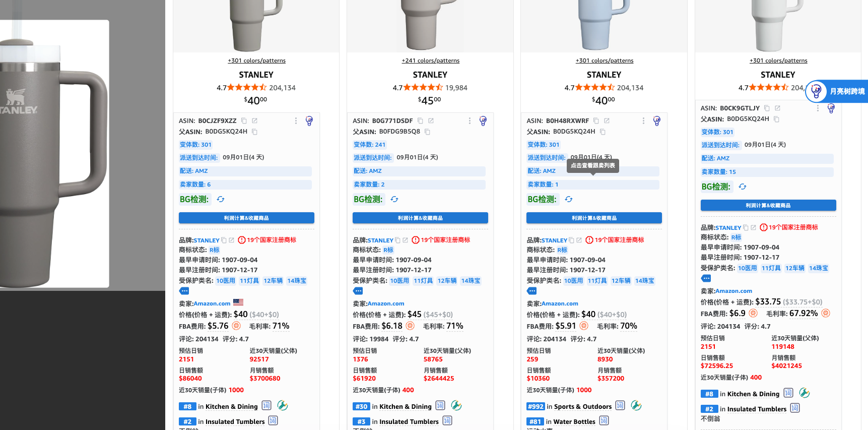Open ASIN B0G771DSDF in new window

(431, 121)
